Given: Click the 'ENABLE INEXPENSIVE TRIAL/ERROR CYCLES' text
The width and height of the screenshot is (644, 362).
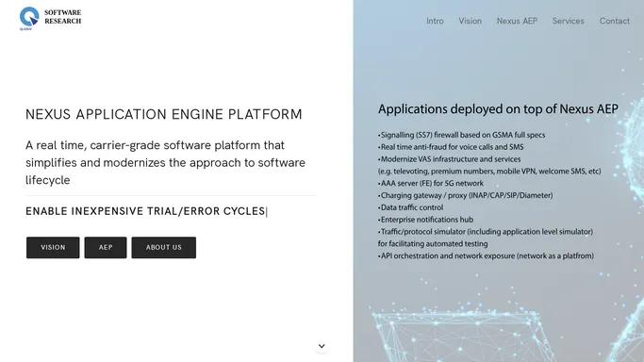Looking at the screenshot, I should 145,211.
